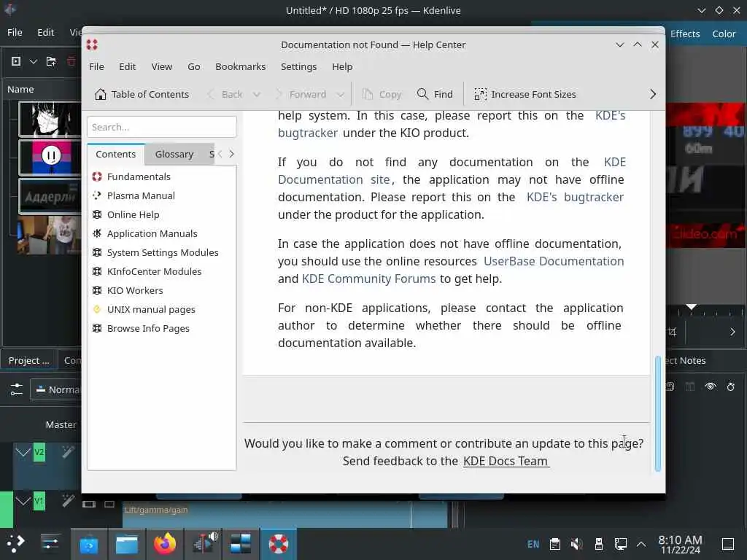747x560 pixels.
Task: Open Plasma Manual entry
Action: click(x=141, y=195)
